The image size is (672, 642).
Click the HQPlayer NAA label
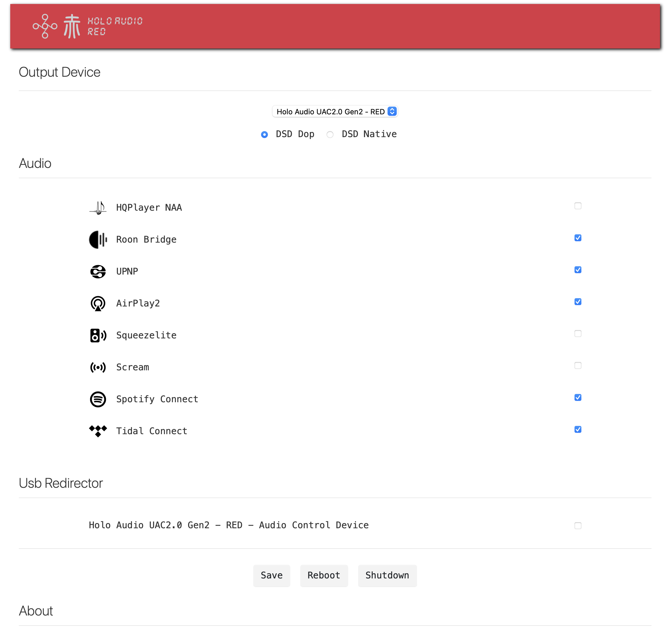click(149, 207)
